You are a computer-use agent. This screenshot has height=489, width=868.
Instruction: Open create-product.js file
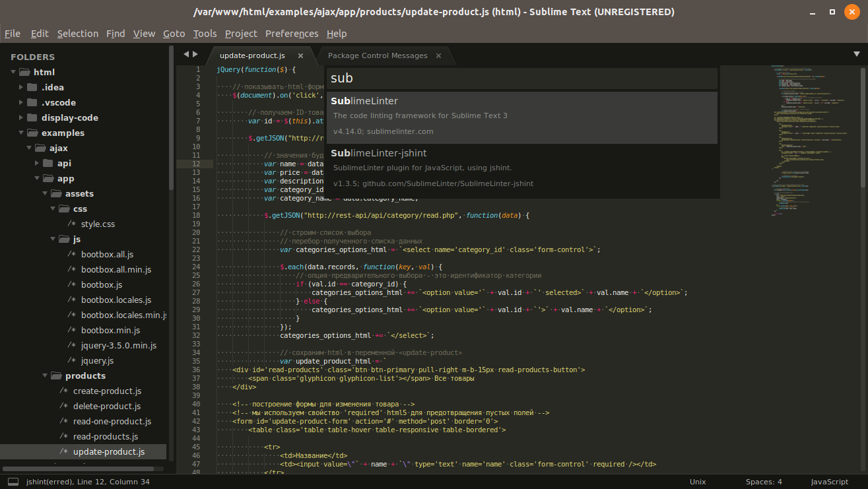pyautogui.click(x=107, y=391)
